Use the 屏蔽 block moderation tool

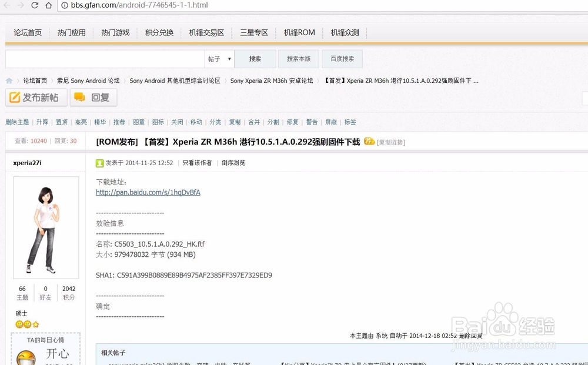tap(331, 122)
